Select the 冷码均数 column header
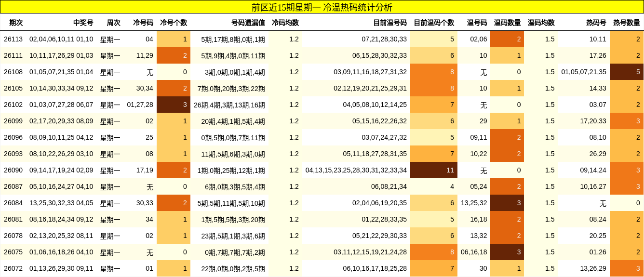This screenshot has width=644, height=277. pyautogui.click(x=285, y=23)
